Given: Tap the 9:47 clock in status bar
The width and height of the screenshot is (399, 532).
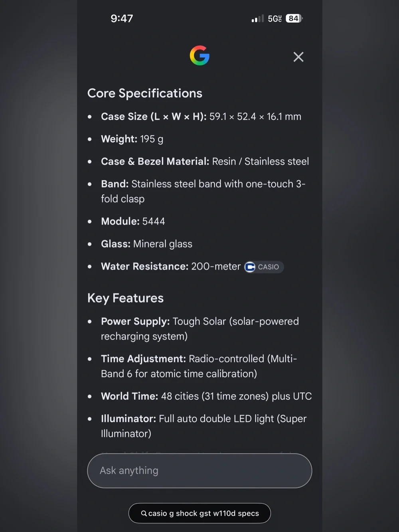Looking at the screenshot, I should [122, 18].
